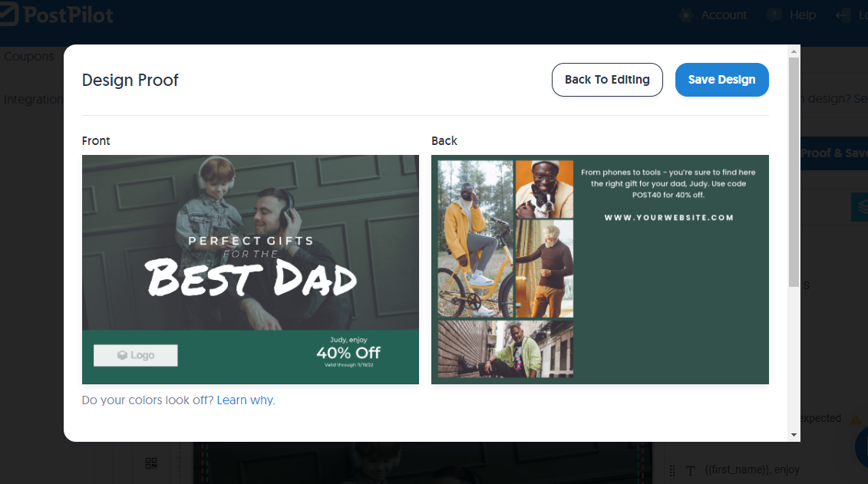Select Integrations in the sidebar

pyautogui.click(x=34, y=100)
